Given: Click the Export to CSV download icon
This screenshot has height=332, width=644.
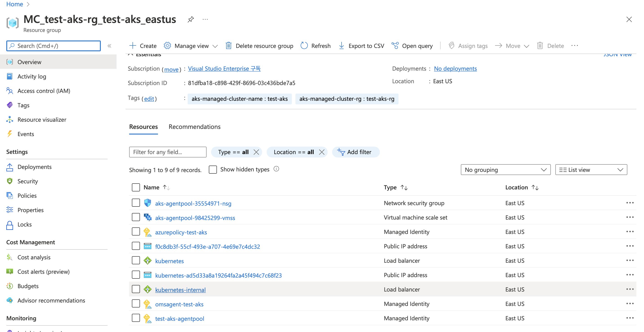Looking at the screenshot, I should (341, 46).
